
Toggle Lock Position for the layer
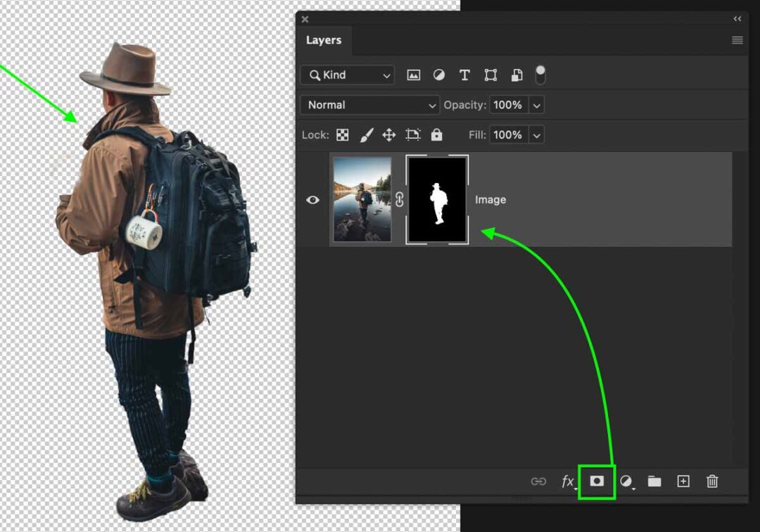pyautogui.click(x=388, y=134)
